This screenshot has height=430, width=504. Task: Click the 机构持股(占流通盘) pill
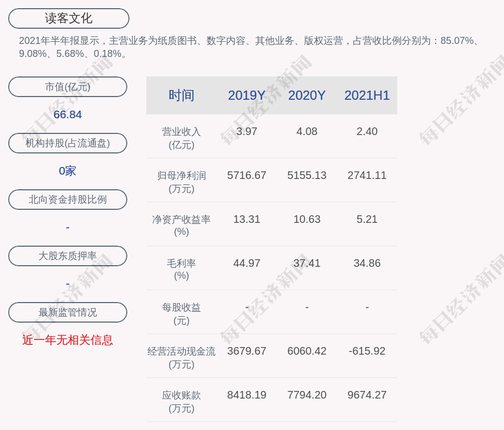point(68,143)
